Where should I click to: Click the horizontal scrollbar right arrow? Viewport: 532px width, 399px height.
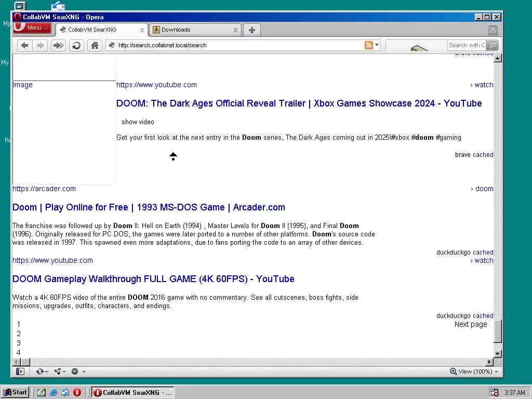[x=489, y=362]
